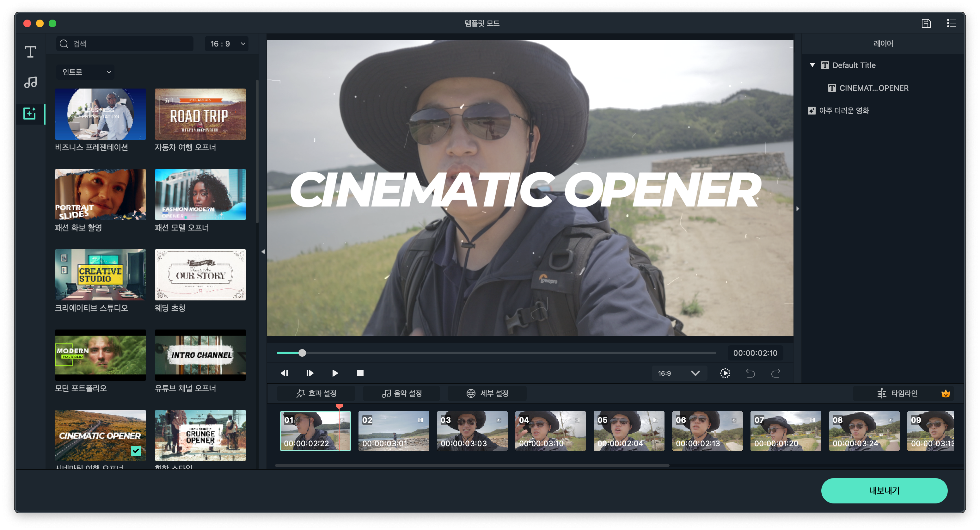Open the list menu icon top-right
This screenshot has height=530, width=980.
coord(951,23)
